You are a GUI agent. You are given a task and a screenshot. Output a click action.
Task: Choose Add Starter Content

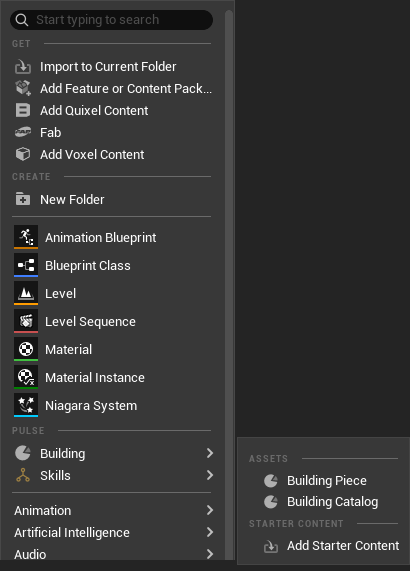[x=323, y=546]
